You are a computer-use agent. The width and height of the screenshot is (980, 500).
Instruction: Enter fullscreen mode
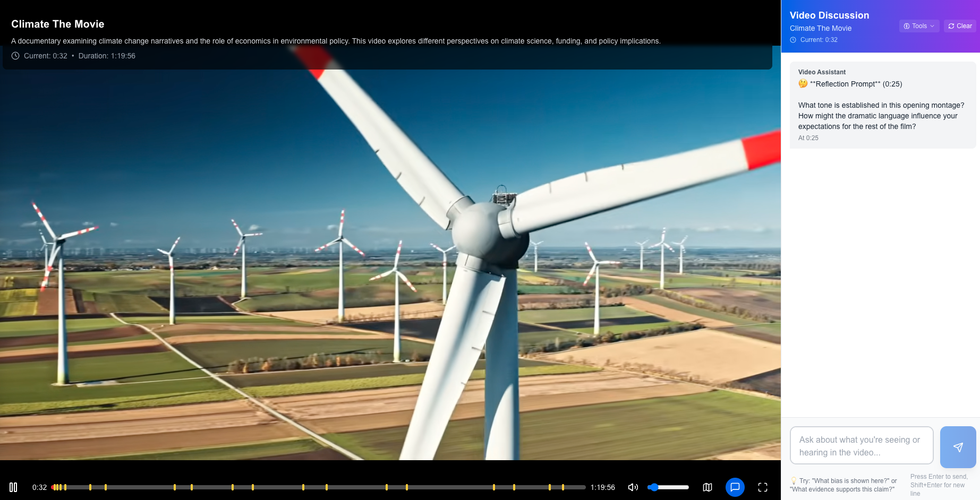763,487
